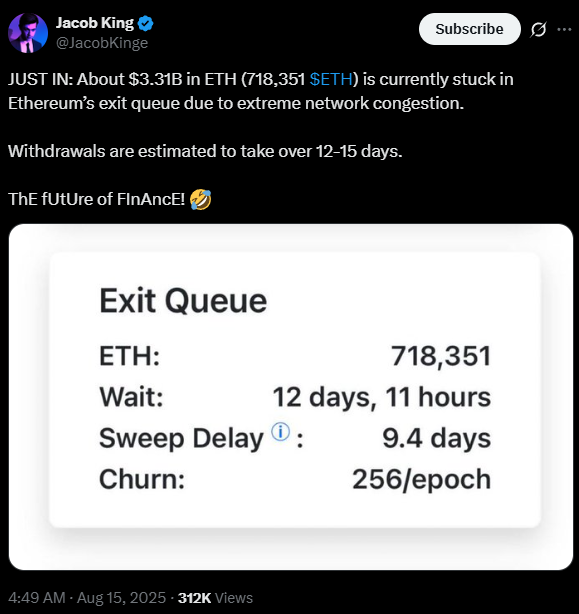579x614 pixels.
Task: Click the Sweep Delay info icon
Action: coord(281,432)
